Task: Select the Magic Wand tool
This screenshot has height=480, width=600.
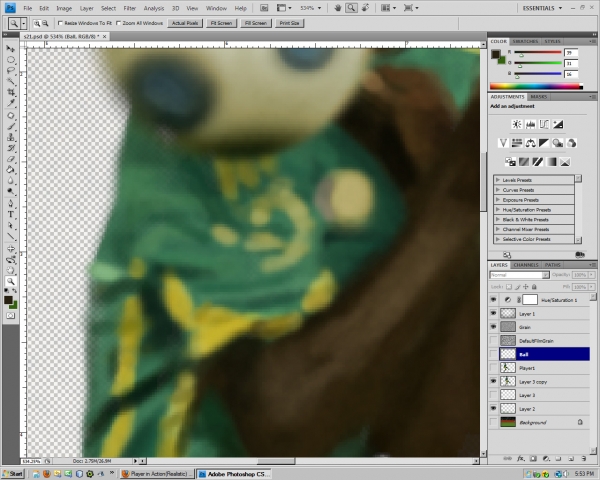Action: point(10,81)
